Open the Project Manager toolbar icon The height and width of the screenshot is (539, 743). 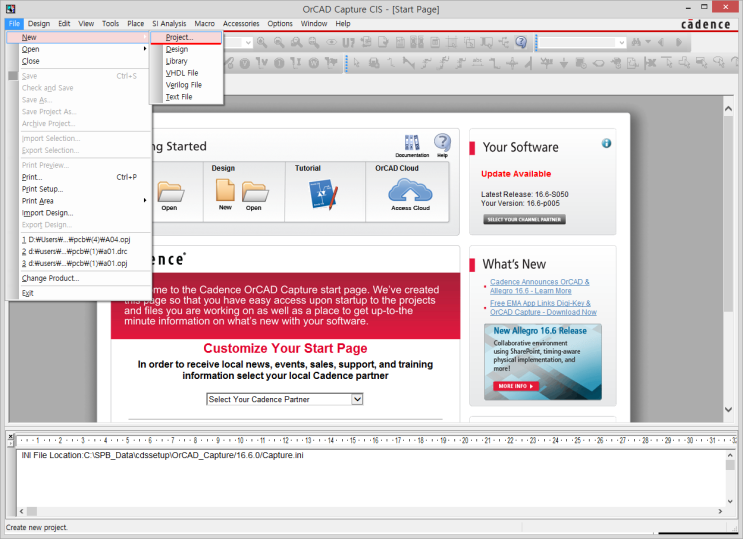click(x=504, y=43)
